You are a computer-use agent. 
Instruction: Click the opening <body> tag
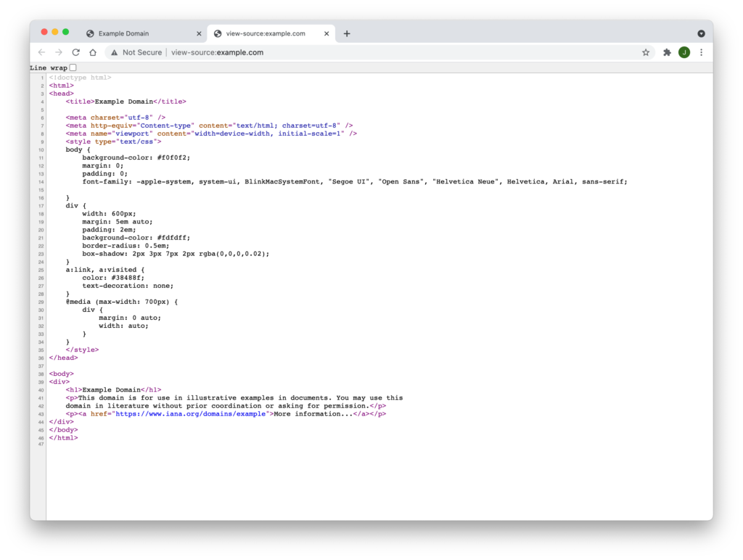tap(62, 374)
